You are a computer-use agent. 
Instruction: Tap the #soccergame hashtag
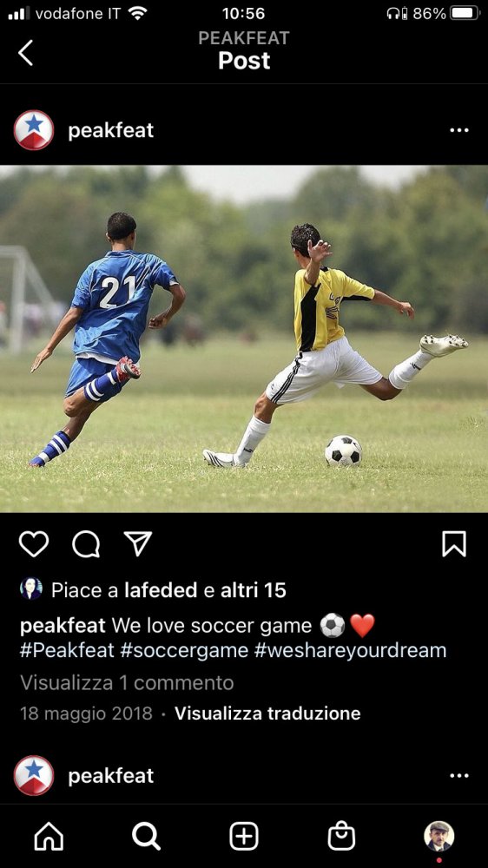point(184,650)
